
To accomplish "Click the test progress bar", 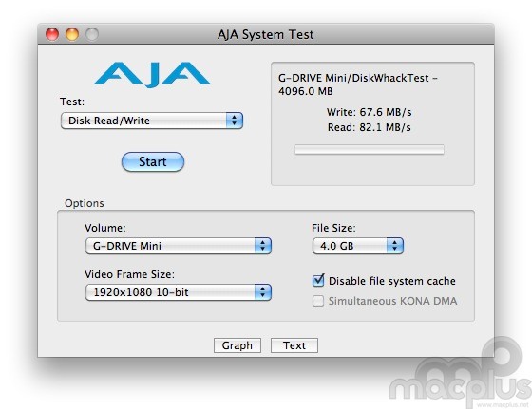I will click(x=370, y=149).
